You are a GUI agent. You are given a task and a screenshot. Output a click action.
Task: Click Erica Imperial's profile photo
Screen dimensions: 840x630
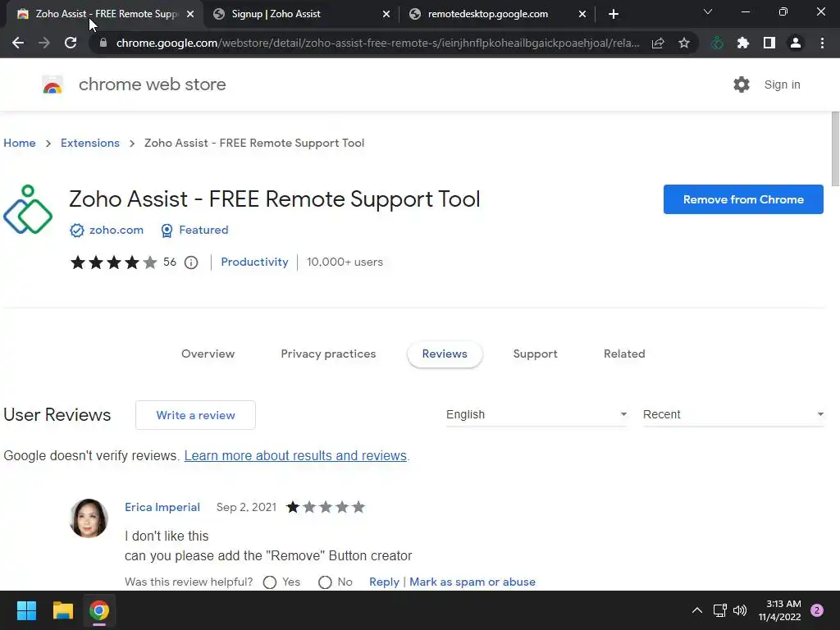[89, 518]
